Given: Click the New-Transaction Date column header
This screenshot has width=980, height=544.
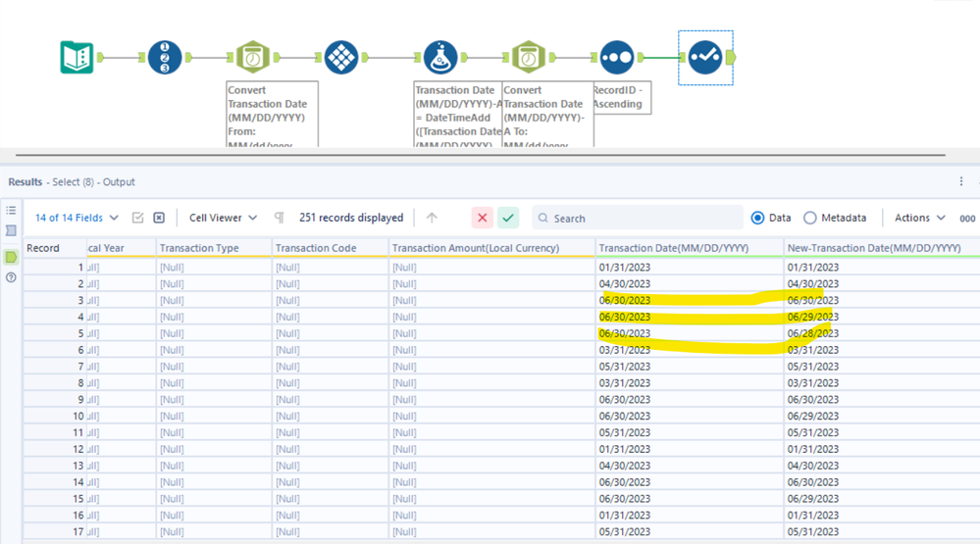Looking at the screenshot, I should 873,248.
